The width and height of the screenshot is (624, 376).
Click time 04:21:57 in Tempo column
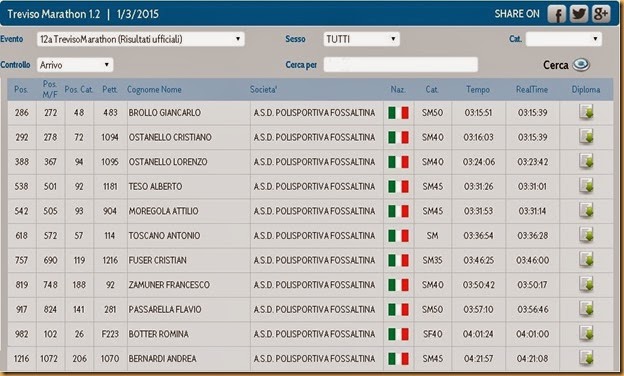[478, 359]
